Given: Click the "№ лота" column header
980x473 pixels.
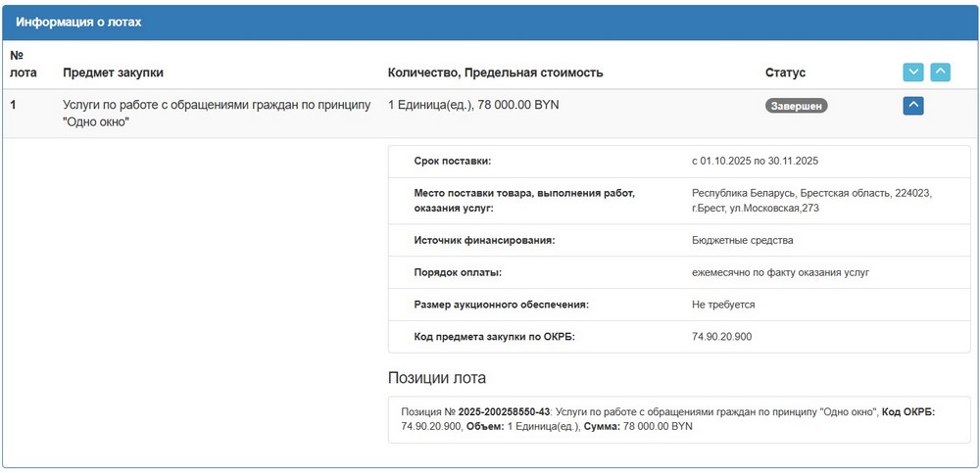Looking at the screenshot, I should click(21, 64).
